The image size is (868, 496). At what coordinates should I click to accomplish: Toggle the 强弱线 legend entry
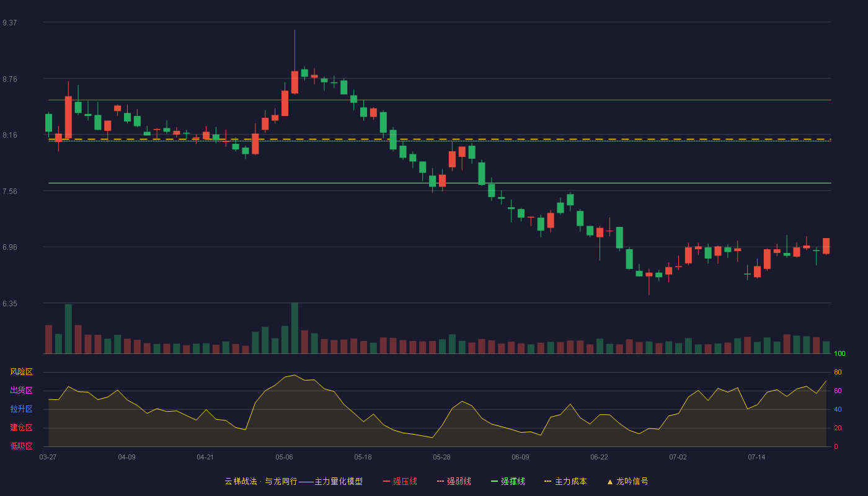point(454,481)
